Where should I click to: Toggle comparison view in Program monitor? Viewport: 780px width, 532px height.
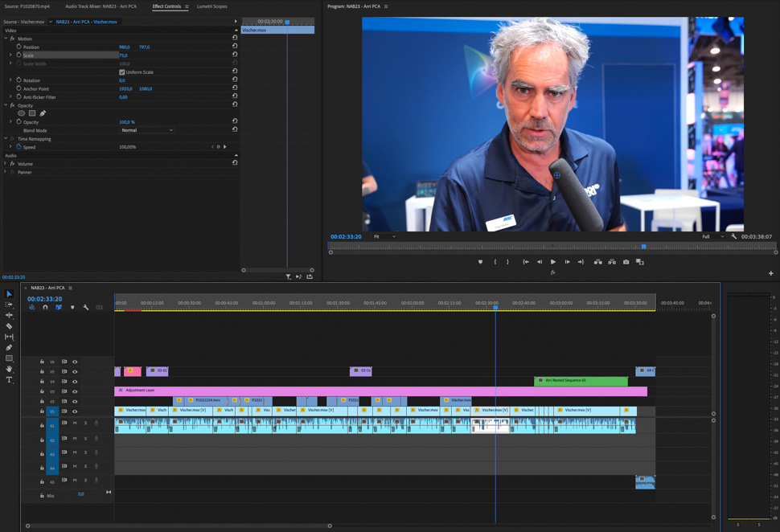coord(640,262)
